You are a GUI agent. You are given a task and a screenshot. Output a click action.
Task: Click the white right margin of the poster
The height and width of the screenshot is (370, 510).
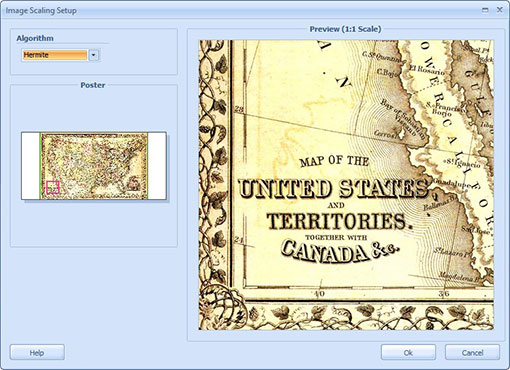157,166
